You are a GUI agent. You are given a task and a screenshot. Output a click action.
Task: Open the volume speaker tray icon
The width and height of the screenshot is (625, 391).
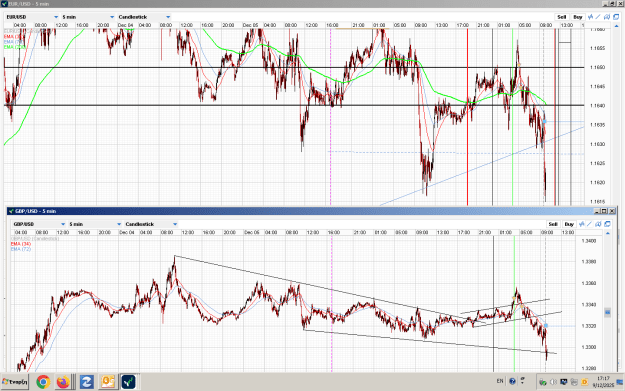pyautogui.click(x=553, y=382)
